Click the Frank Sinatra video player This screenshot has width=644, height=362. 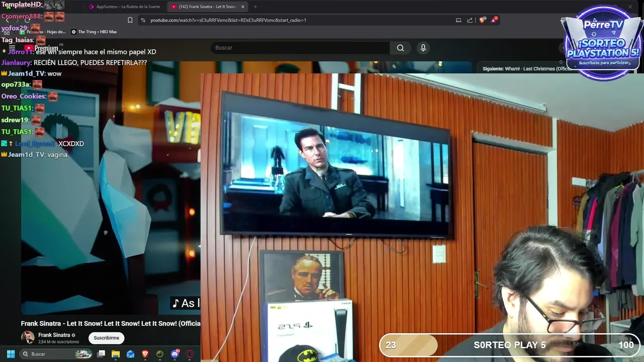(111, 189)
